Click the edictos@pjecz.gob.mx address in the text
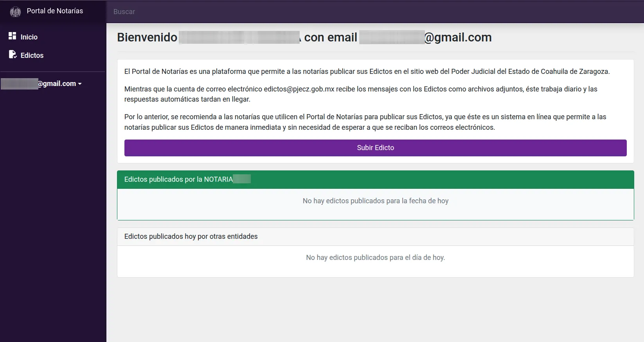The width and height of the screenshot is (644, 342). pos(299,89)
